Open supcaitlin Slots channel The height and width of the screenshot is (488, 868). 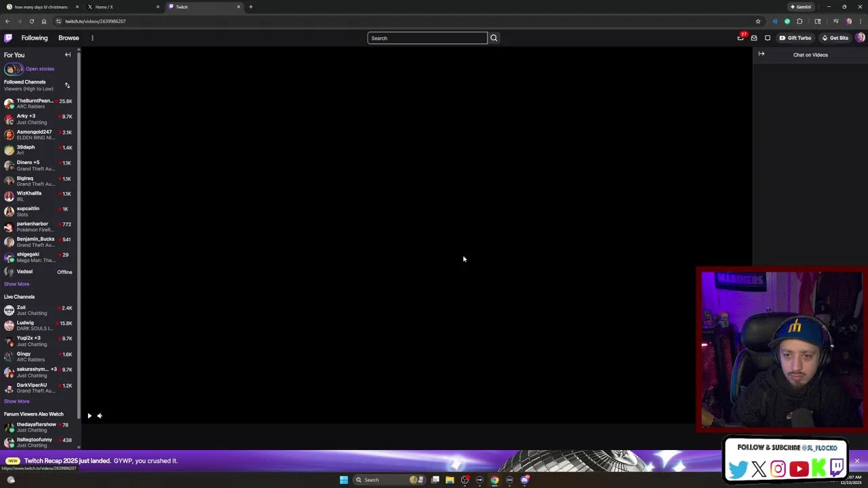pyautogui.click(x=39, y=211)
